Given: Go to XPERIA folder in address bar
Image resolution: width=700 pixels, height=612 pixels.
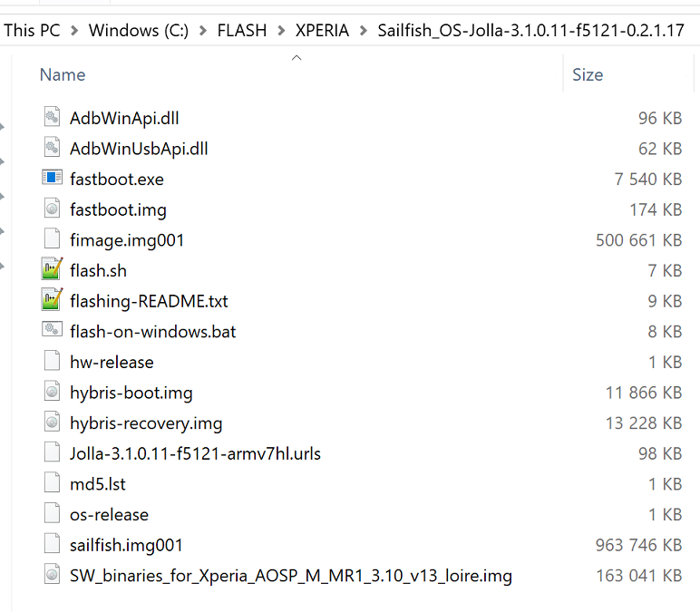Looking at the screenshot, I should click(322, 30).
